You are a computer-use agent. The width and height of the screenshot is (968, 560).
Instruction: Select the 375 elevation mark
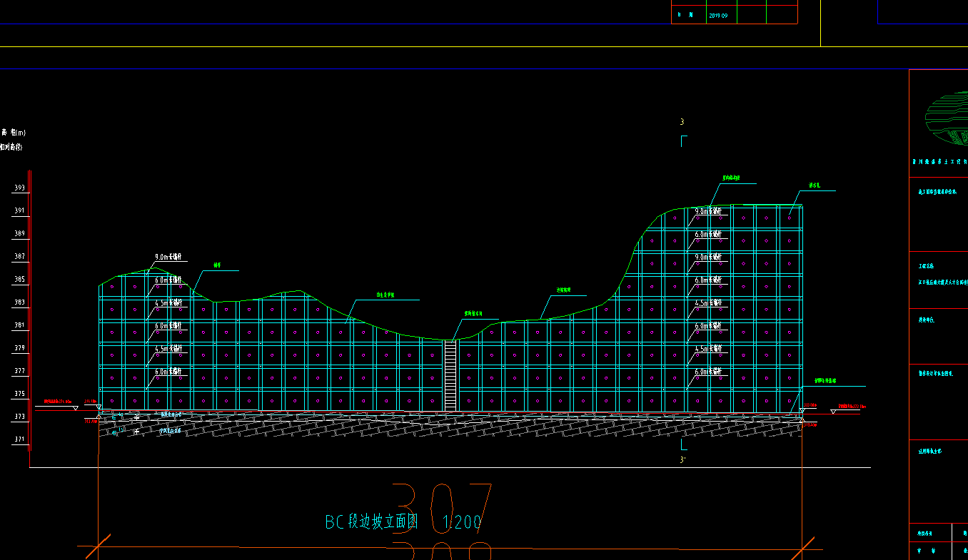coord(19,394)
